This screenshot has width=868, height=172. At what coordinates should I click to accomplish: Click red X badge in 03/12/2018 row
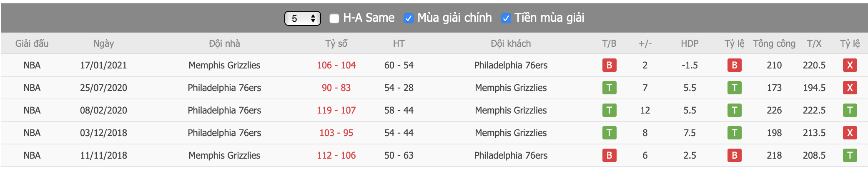click(x=850, y=133)
